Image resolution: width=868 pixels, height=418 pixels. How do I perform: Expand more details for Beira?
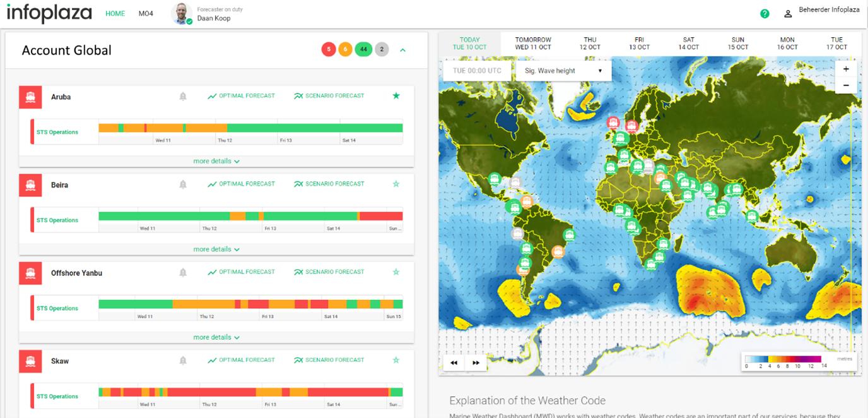(x=216, y=249)
